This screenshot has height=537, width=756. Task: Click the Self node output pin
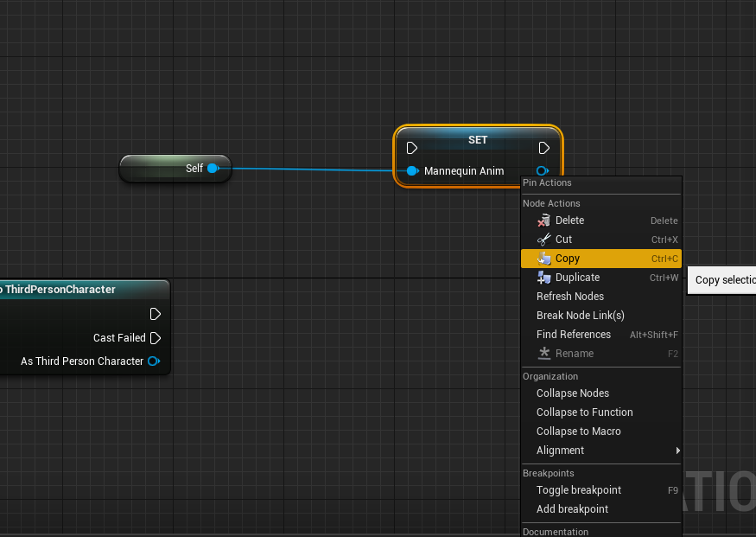pos(213,169)
